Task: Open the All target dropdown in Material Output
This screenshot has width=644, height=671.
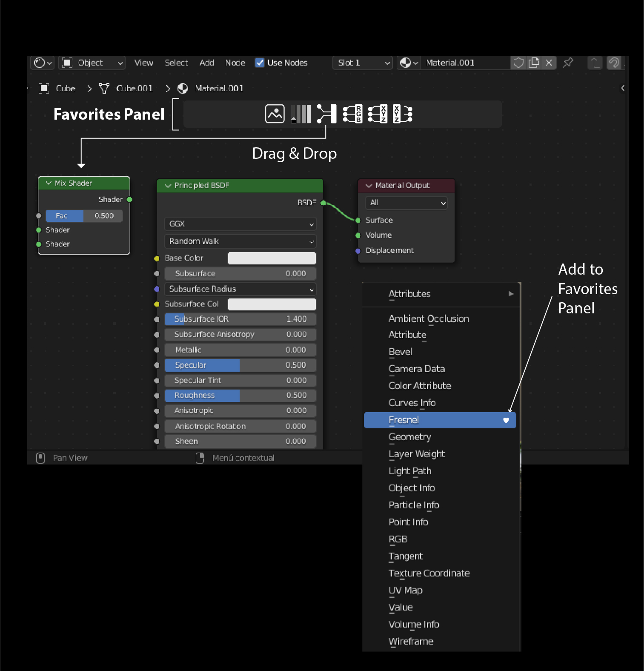Action: 406,203
